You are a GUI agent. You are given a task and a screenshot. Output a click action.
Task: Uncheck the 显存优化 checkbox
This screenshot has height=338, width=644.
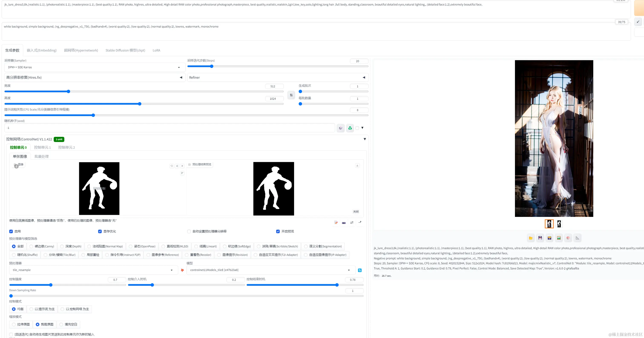[100, 232]
